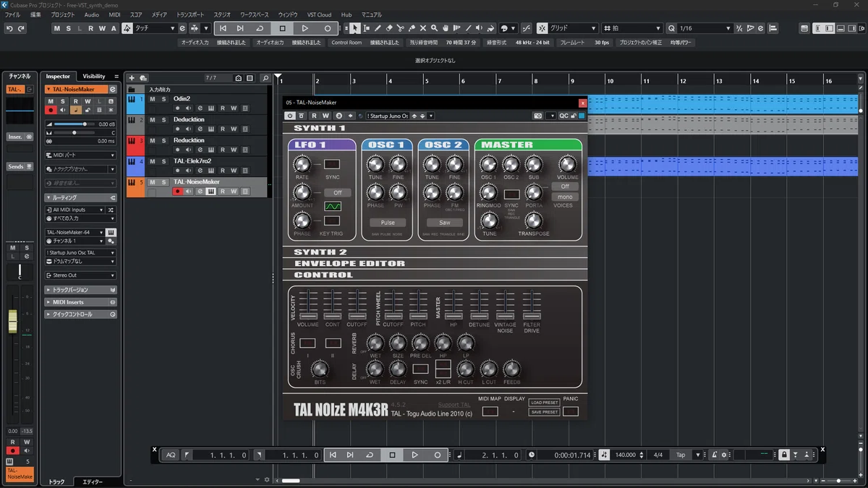The width and height of the screenshot is (868, 488).
Task: Click record in the top transport bar
Action: tap(327, 28)
